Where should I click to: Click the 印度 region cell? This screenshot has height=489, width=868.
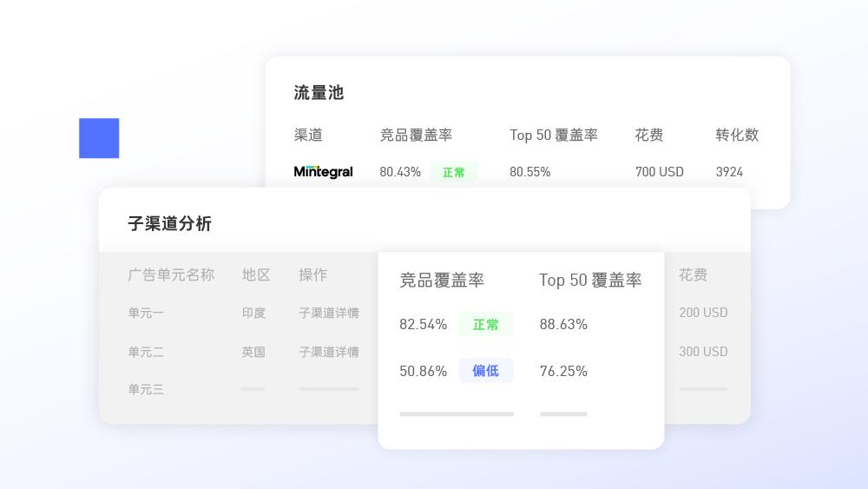[x=253, y=313]
